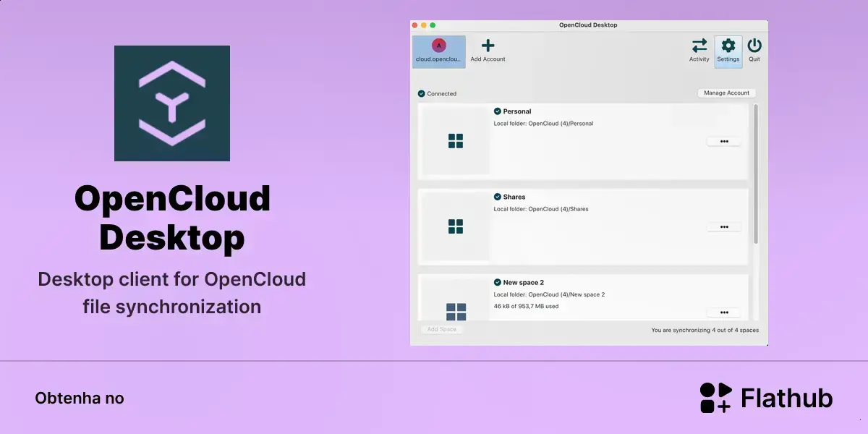Click the Flathub wordmark text
Viewport: 868px width, 434px height.
pyautogui.click(x=787, y=398)
